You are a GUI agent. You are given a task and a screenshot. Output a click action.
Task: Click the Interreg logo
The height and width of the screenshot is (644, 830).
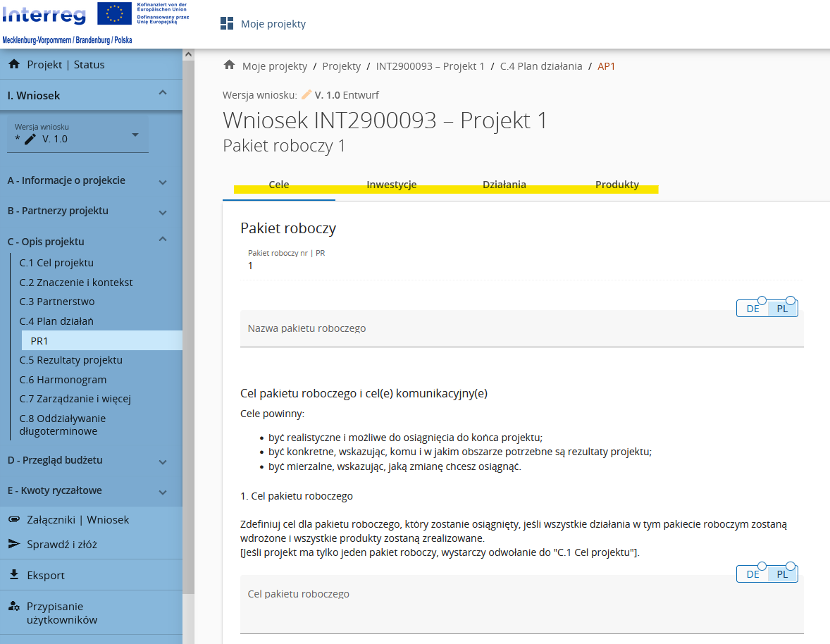(x=44, y=14)
